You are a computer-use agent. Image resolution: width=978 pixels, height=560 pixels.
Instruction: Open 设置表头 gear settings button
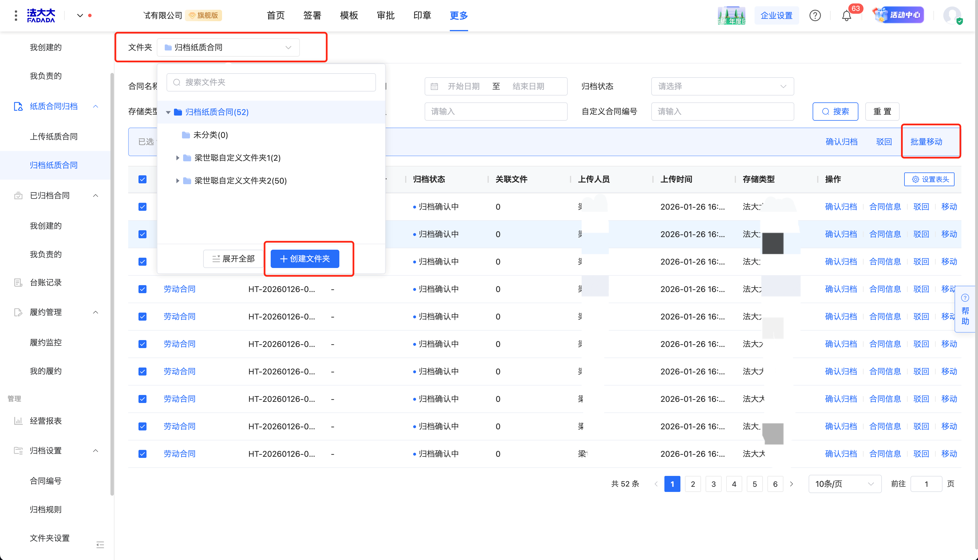929,180
